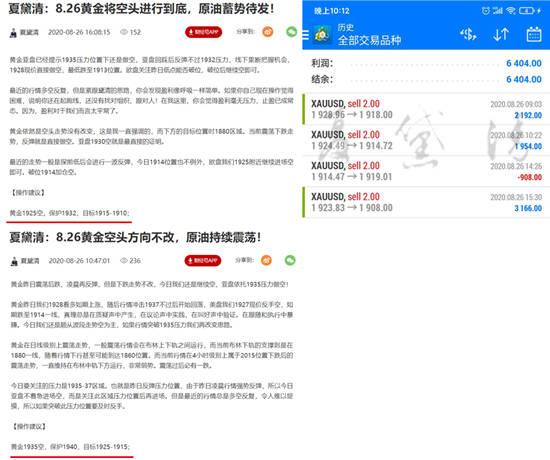Open trade row 1 914.47 → 1 919.01
The height and width of the screenshot is (460, 550).
pos(426,171)
